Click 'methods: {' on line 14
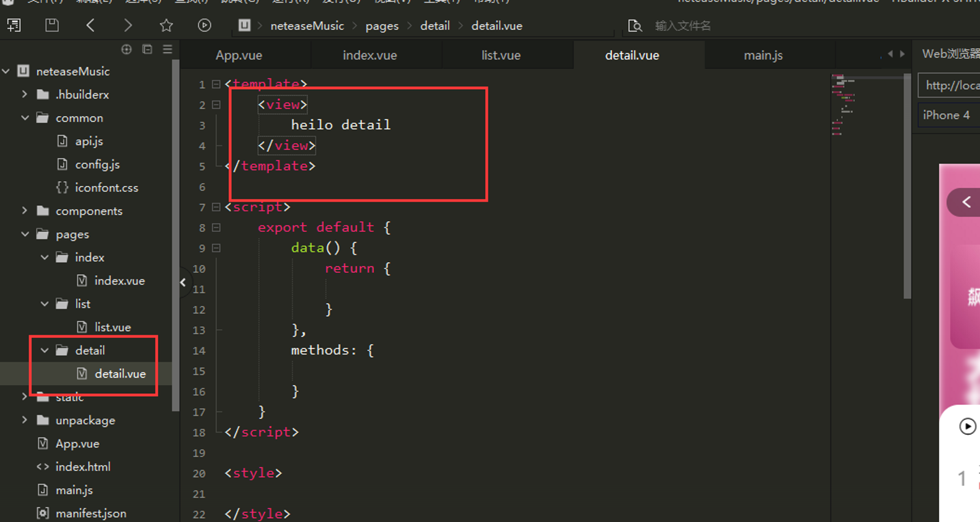Screen dimensions: 980x522 (332, 350)
